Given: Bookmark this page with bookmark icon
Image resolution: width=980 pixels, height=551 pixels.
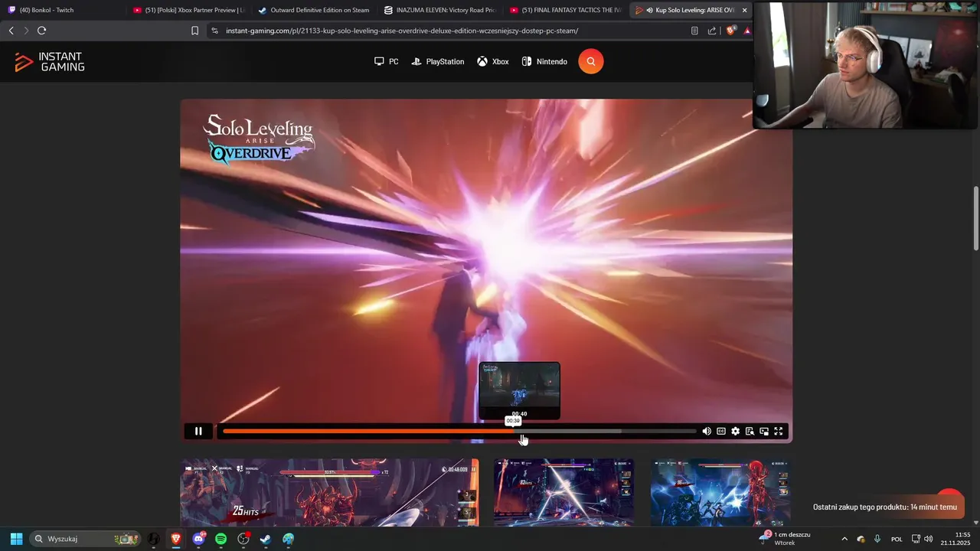Looking at the screenshot, I should pyautogui.click(x=194, y=31).
